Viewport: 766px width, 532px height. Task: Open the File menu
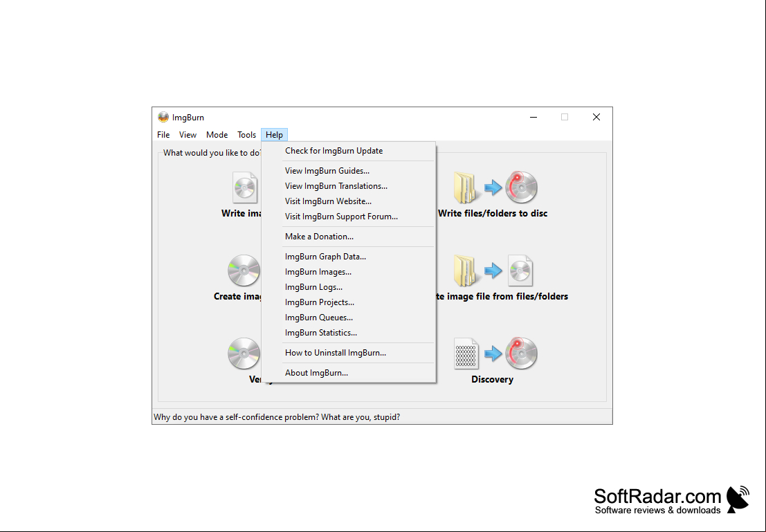coord(163,135)
